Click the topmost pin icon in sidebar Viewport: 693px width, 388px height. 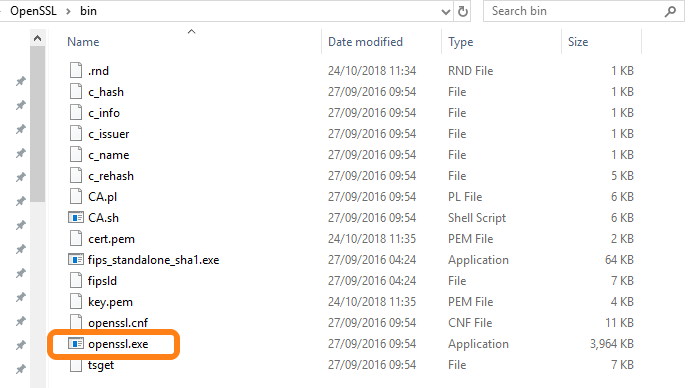point(21,81)
